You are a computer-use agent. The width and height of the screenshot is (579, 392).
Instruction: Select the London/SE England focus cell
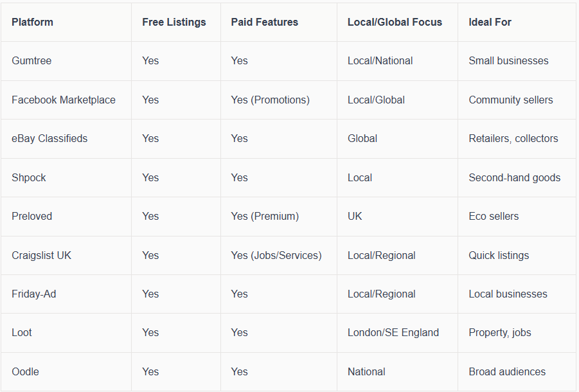coord(393,332)
